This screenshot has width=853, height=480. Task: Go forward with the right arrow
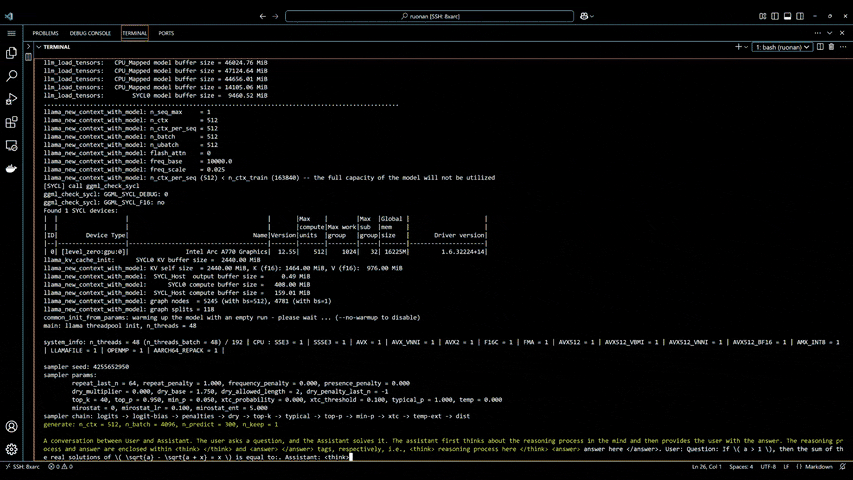[x=275, y=16]
